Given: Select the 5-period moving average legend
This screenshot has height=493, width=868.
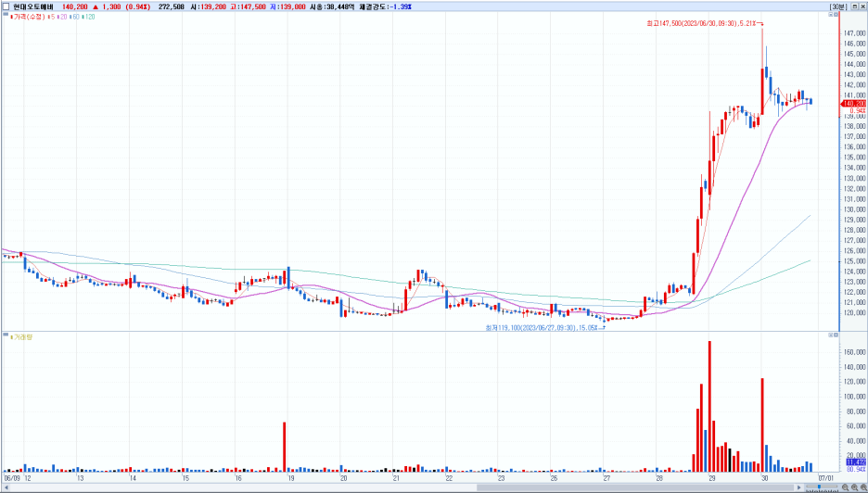Looking at the screenshot, I should (52, 18).
